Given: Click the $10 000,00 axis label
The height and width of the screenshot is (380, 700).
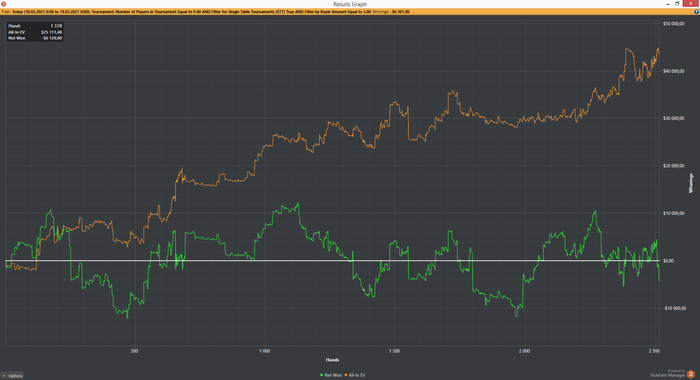Looking at the screenshot, I should [674, 213].
